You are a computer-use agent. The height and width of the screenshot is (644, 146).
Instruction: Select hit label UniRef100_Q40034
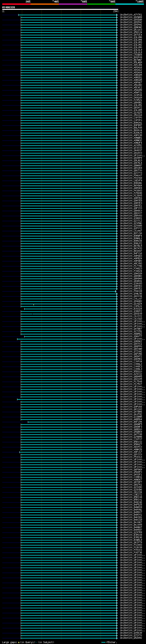click(x=131, y=296)
